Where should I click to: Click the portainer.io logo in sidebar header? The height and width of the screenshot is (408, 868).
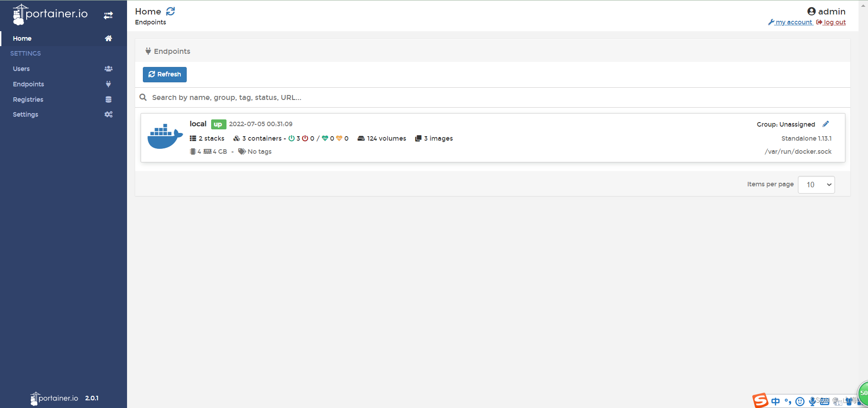[50, 14]
